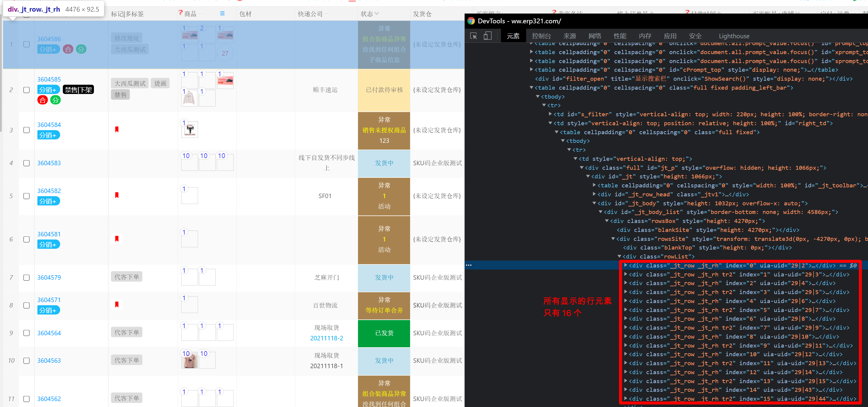Image resolution: width=868 pixels, height=407 pixels.
Task: Expand the tr2 div node with index="1"
Action: click(626, 274)
